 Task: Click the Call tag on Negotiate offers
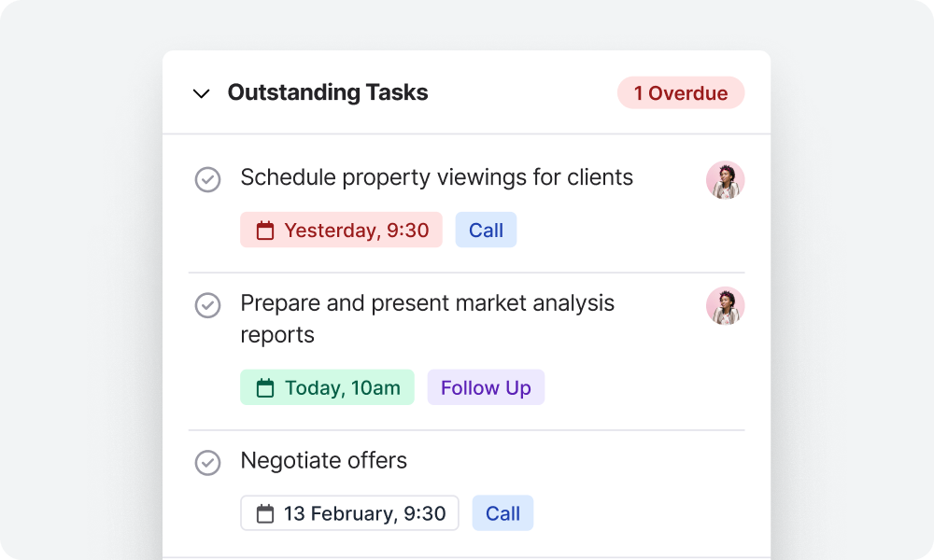(x=502, y=512)
